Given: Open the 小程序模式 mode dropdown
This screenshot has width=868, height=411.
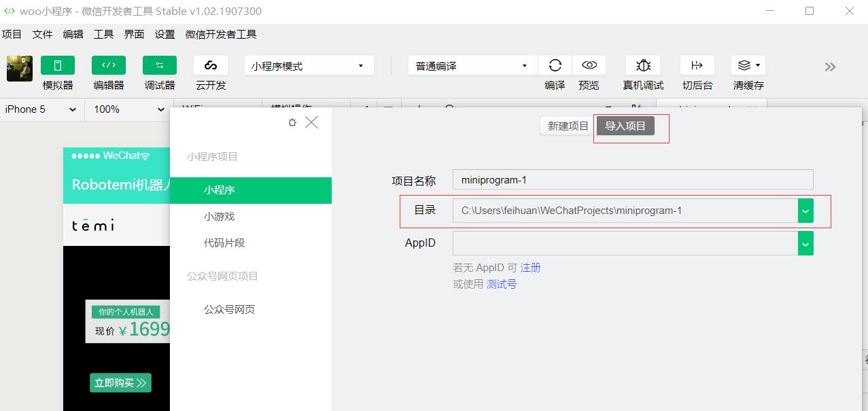Looking at the screenshot, I should click(x=309, y=66).
